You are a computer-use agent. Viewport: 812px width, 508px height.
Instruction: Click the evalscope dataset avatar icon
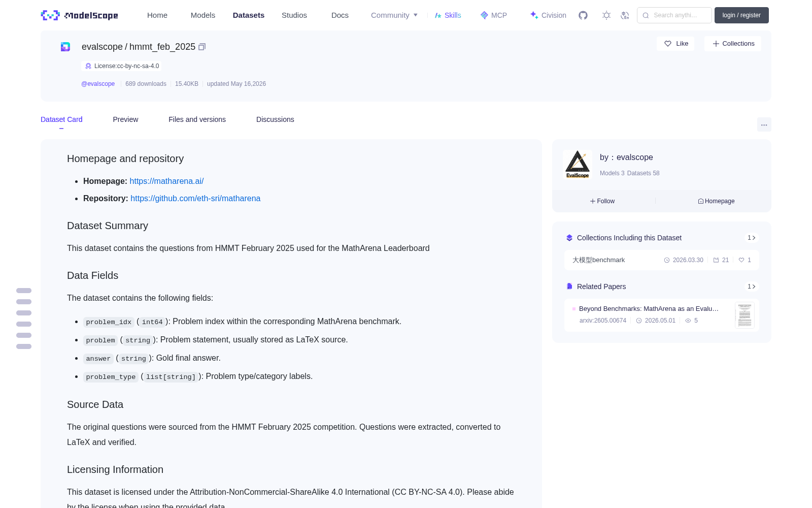click(65, 47)
